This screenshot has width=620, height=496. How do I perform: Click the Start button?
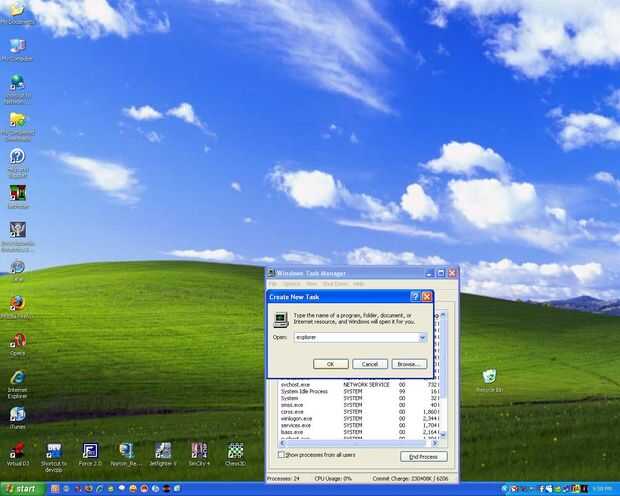point(22,489)
